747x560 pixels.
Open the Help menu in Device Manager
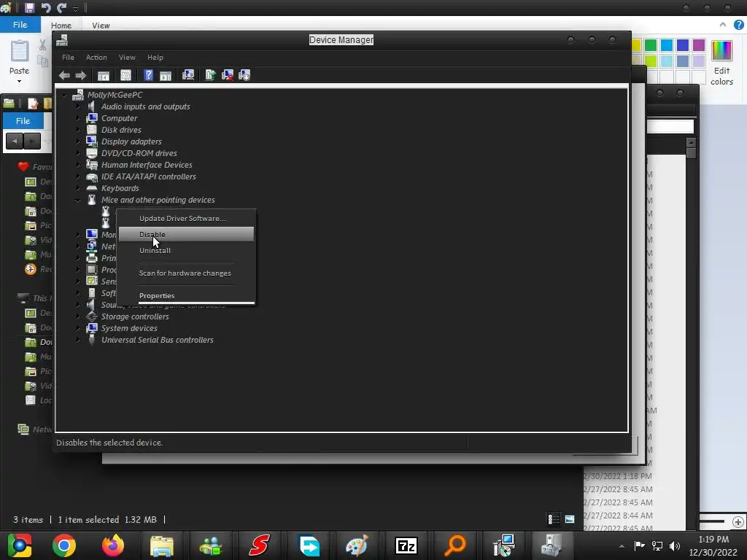(155, 57)
